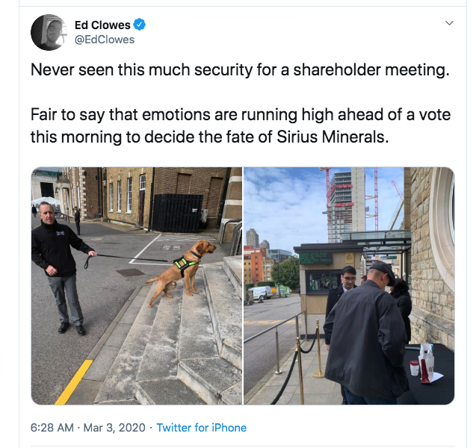Click the dog in the left photo

coord(182,272)
